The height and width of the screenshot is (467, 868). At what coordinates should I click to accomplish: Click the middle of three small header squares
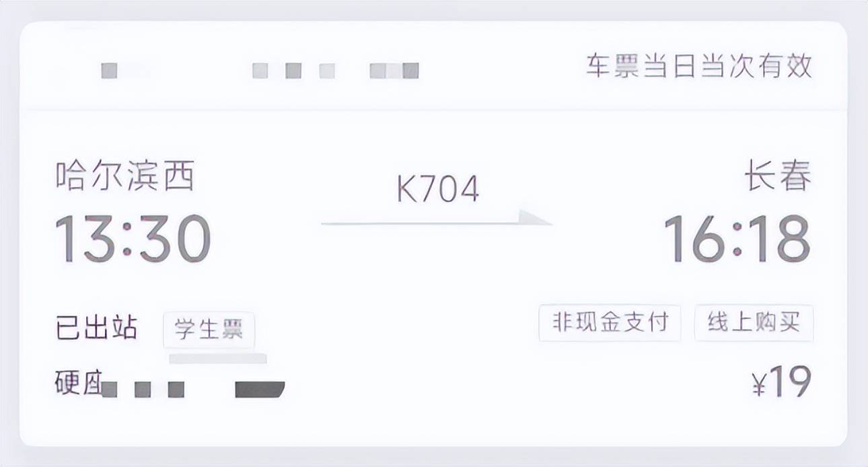click(293, 71)
